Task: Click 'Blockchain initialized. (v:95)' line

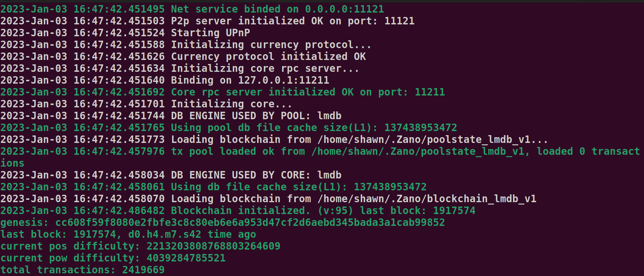Action: coord(238,211)
